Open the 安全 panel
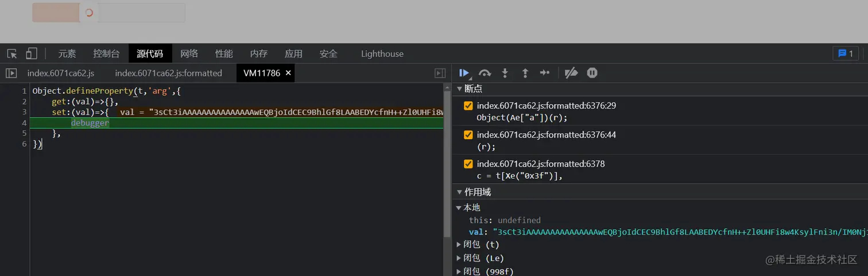Viewport: 868px width, 276px height. (x=328, y=53)
